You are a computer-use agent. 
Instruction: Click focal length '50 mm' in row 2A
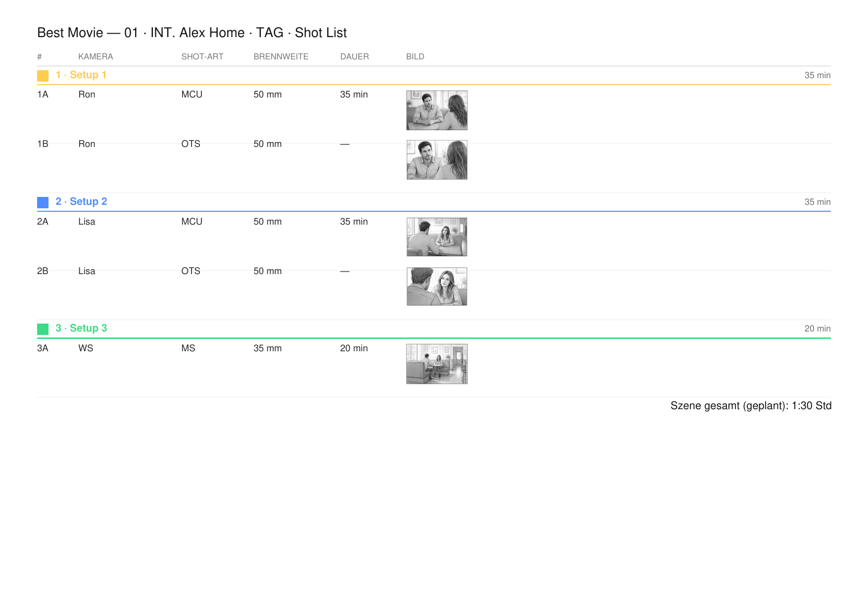click(268, 222)
